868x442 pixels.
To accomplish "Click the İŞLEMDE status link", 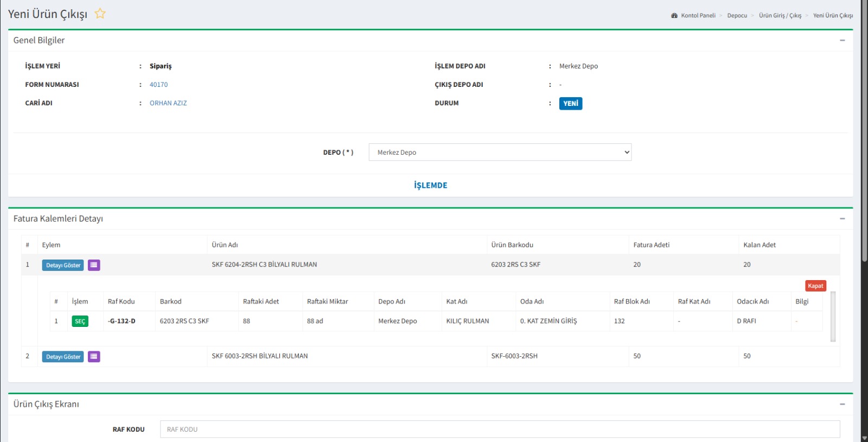I will 430,185.
